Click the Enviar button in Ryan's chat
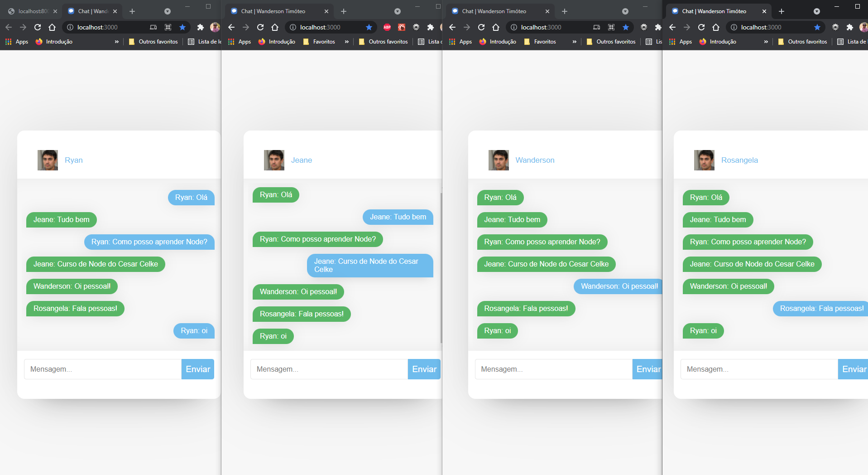 198,369
